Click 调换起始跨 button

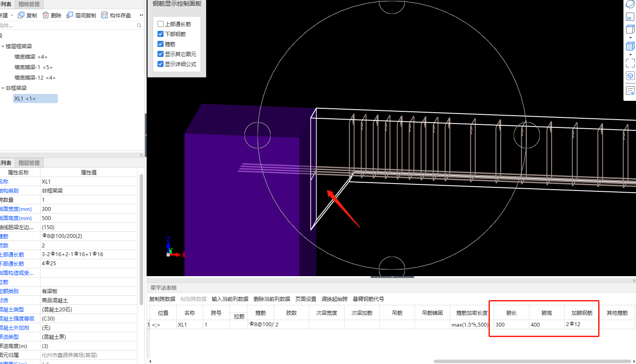click(335, 299)
